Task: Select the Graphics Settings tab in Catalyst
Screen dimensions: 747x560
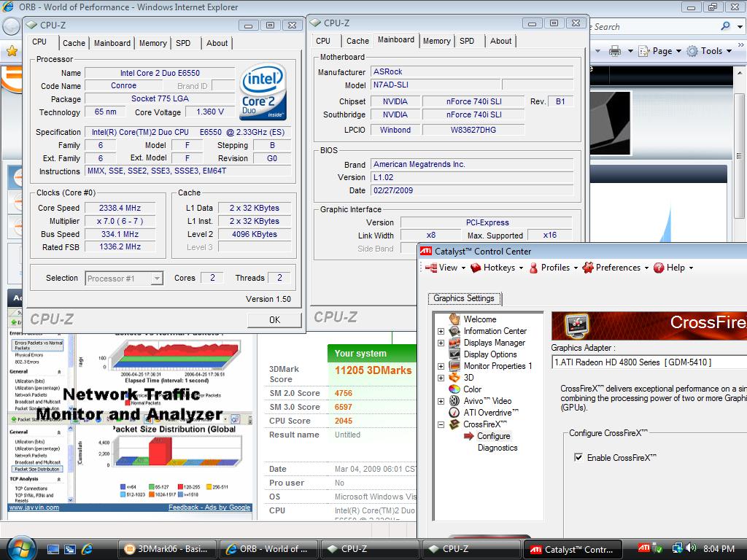Action: click(x=464, y=298)
